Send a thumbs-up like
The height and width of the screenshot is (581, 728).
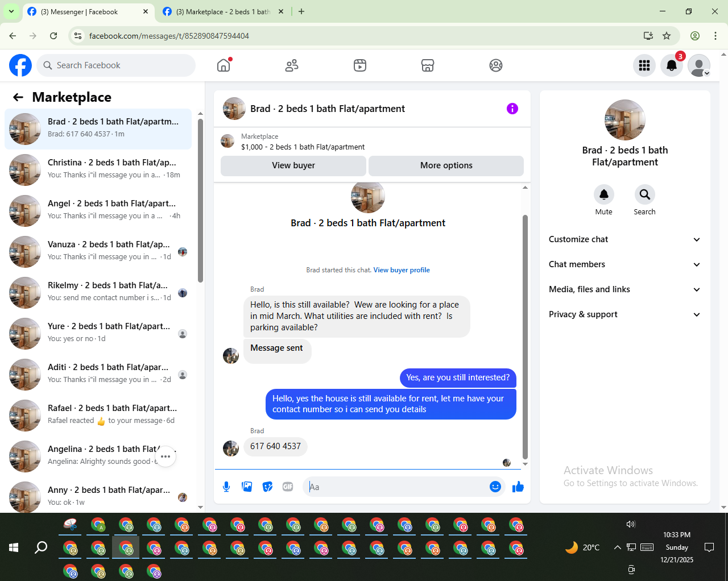point(518,487)
